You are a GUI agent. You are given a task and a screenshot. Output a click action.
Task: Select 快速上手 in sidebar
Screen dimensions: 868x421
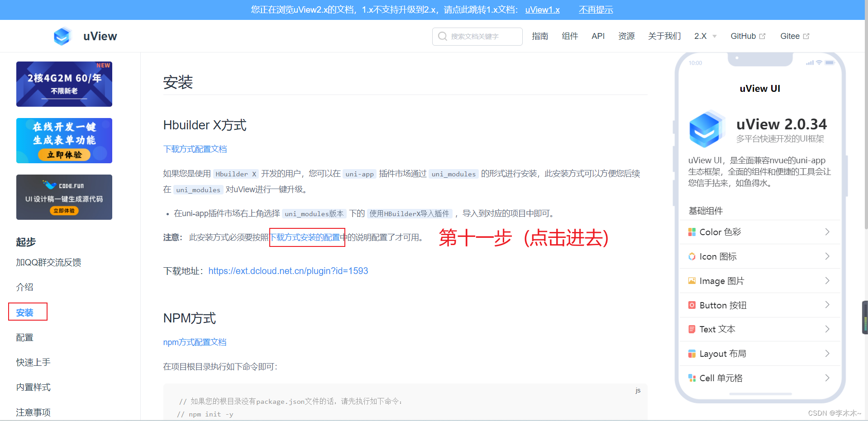click(33, 362)
